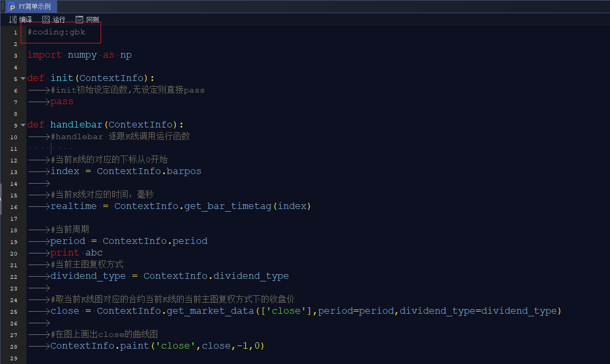
Task: Click the left edge panel splitter handle
Action: [1, 199]
